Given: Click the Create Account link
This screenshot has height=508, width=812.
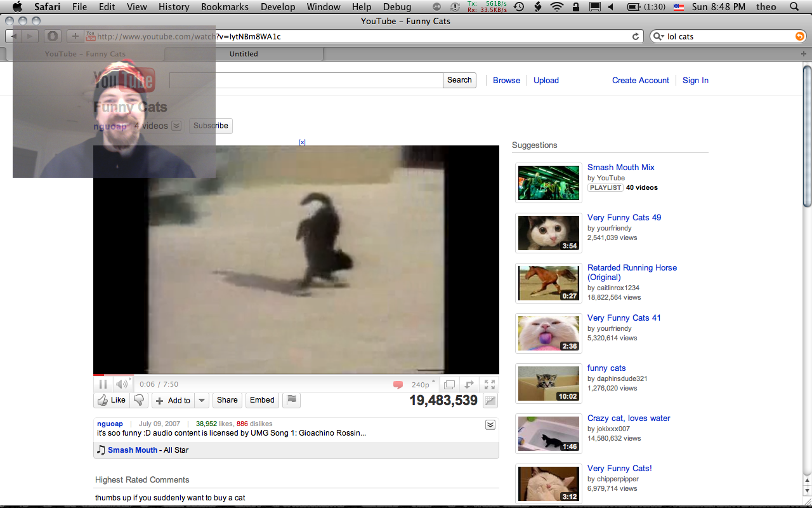Looking at the screenshot, I should [640, 81].
